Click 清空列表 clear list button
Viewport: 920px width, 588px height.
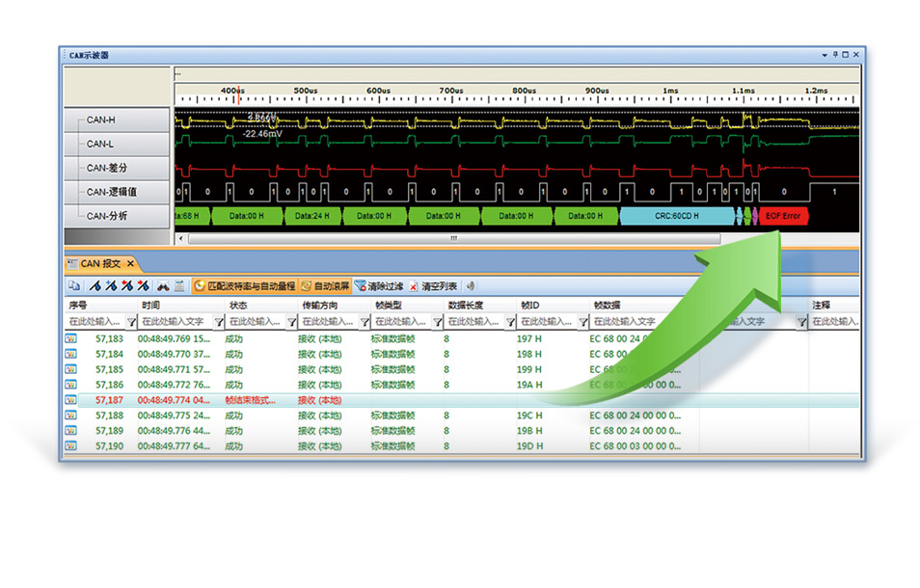[433, 286]
